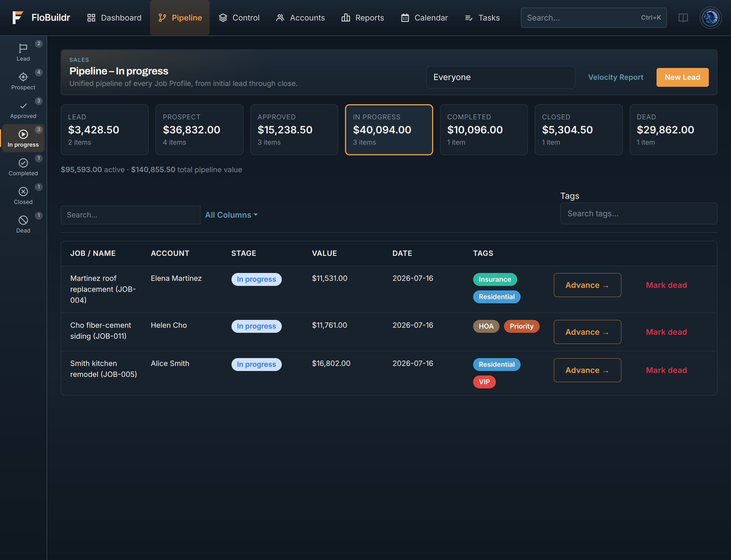Screen dimensions: 731x560
Task: Click the Alice Smith account cell
Action: [x=170, y=363]
